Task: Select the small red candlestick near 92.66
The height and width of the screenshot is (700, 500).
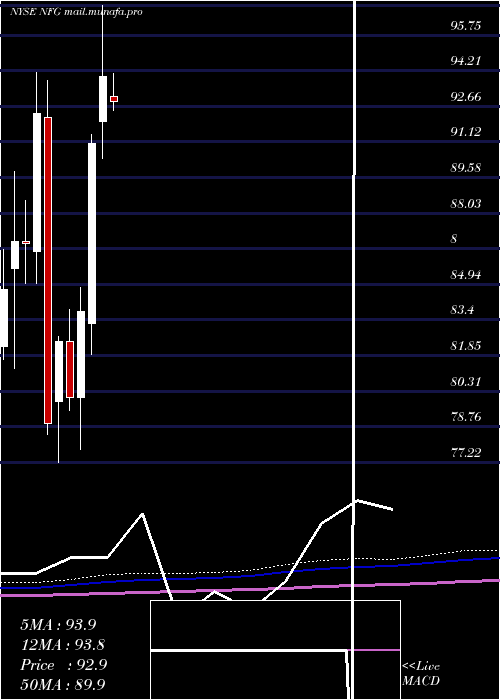Action: (114, 99)
